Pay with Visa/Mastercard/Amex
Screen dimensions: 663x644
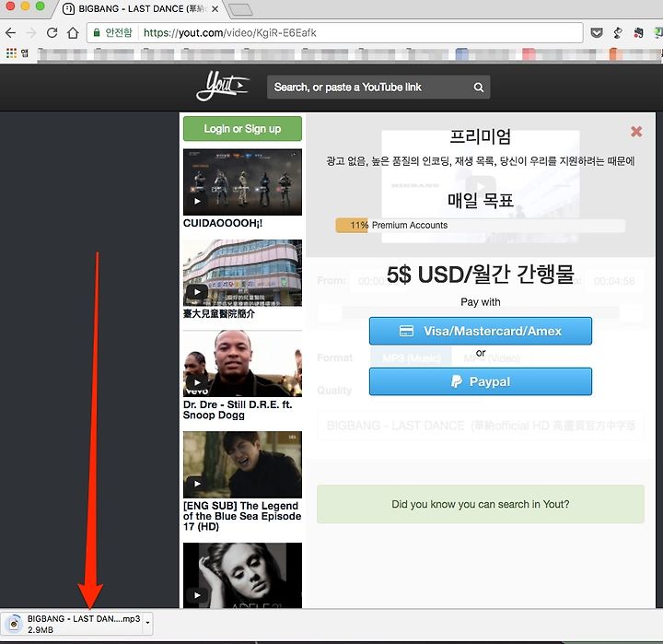coord(481,331)
